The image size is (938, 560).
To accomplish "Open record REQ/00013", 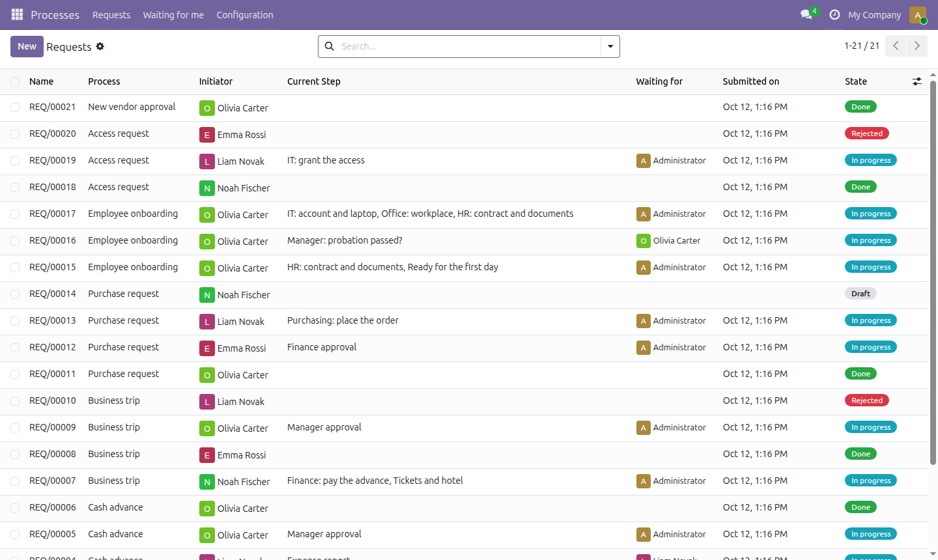I will pos(53,320).
